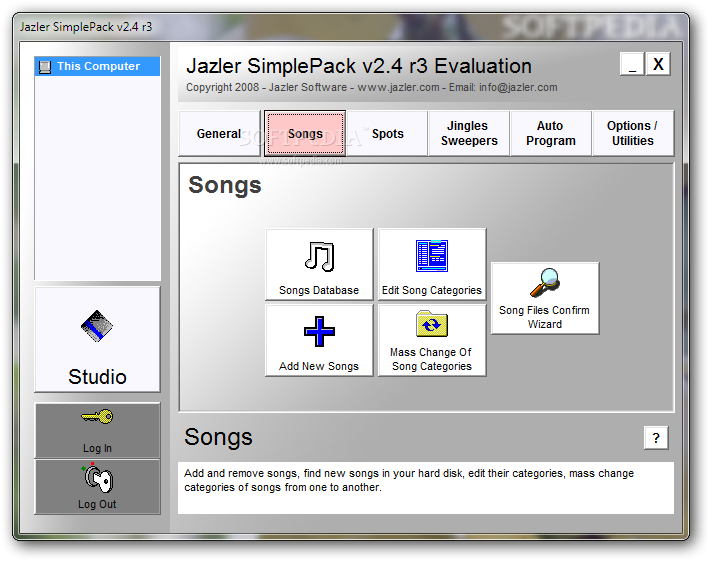Launch Song Files Confirm Wizard magnifier icon
The image size is (710, 561).
point(545,283)
